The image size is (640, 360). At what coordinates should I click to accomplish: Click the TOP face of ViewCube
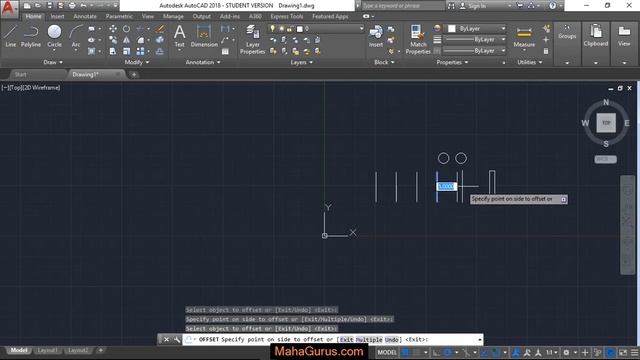click(x=606, y=123)
